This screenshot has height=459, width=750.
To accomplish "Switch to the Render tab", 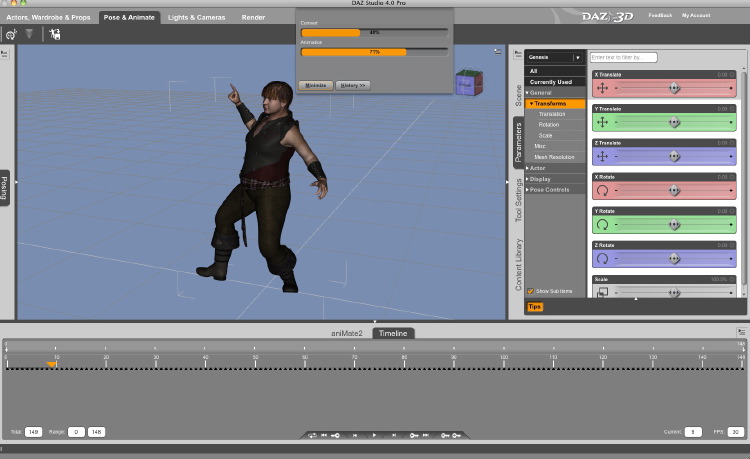I will (x=253, y=17).
